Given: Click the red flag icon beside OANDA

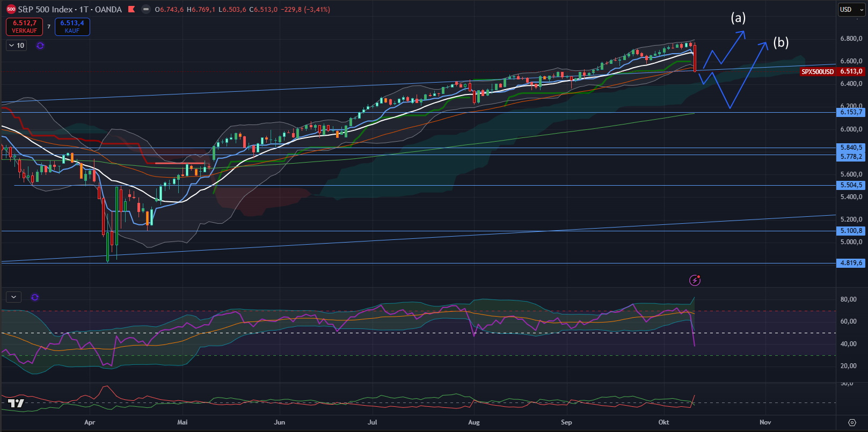Looking at the screenshot, I should click(132, 9).
